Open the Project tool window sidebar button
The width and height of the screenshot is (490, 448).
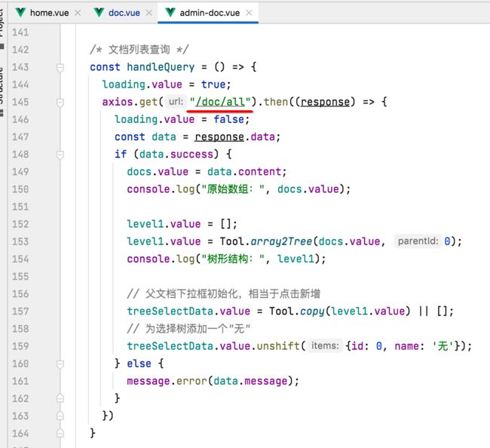[x=2, y=28]
